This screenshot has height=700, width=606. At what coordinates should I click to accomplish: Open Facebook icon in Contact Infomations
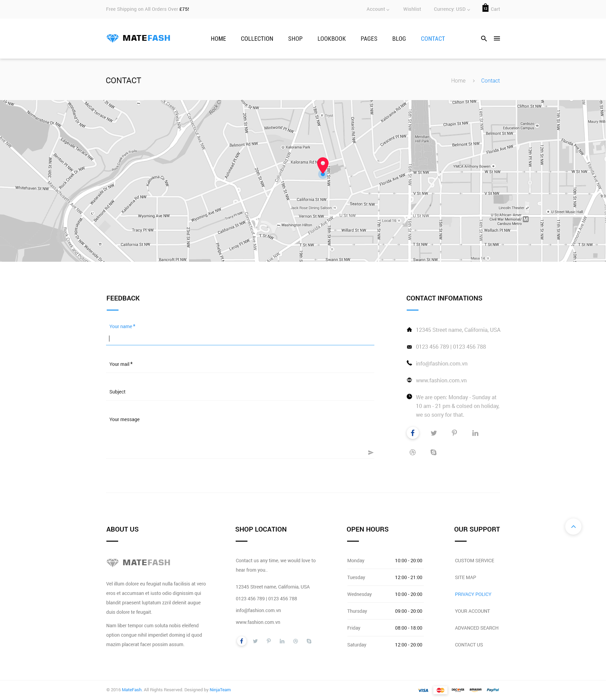click(412, 433)
